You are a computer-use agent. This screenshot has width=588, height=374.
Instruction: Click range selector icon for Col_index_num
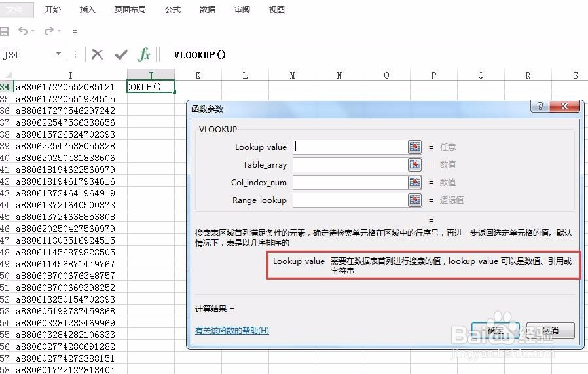tap(414, 182)
